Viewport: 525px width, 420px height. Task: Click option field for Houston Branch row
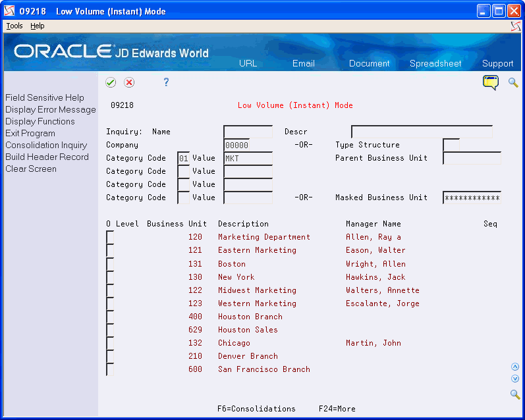(110, 317)
